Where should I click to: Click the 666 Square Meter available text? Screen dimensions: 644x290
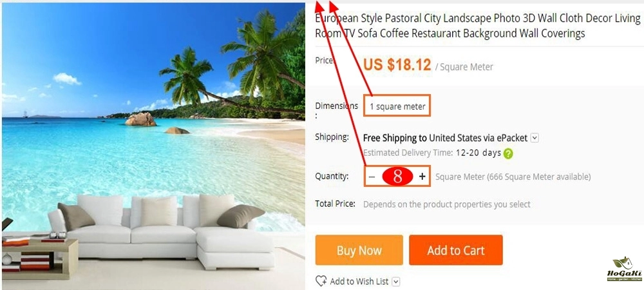coord(540,177)
